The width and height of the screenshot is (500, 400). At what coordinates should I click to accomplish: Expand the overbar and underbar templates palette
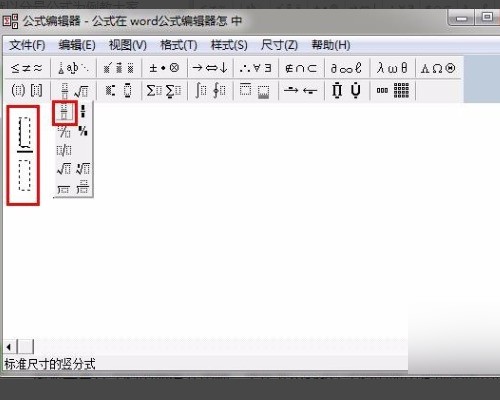click(255, 90)
